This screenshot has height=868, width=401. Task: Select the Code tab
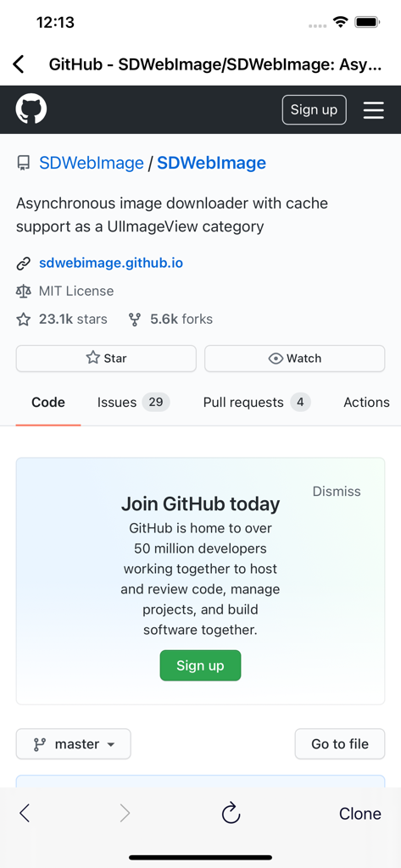pos(48,403)
